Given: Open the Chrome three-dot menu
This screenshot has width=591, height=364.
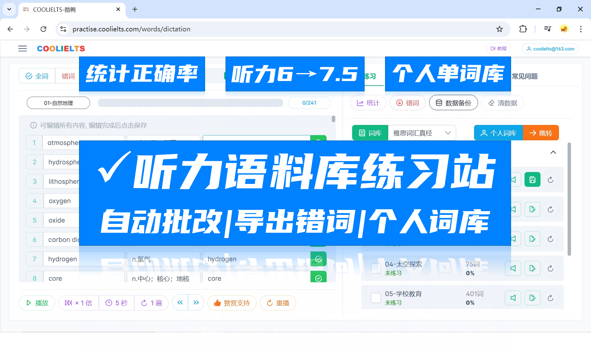Looking at the screenshot, I should coord(581,29).
